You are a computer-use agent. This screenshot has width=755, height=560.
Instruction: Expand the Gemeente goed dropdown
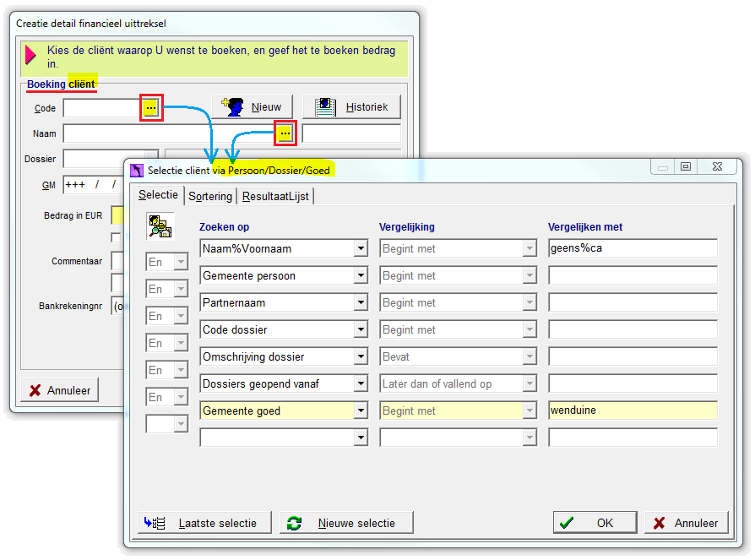361,410
